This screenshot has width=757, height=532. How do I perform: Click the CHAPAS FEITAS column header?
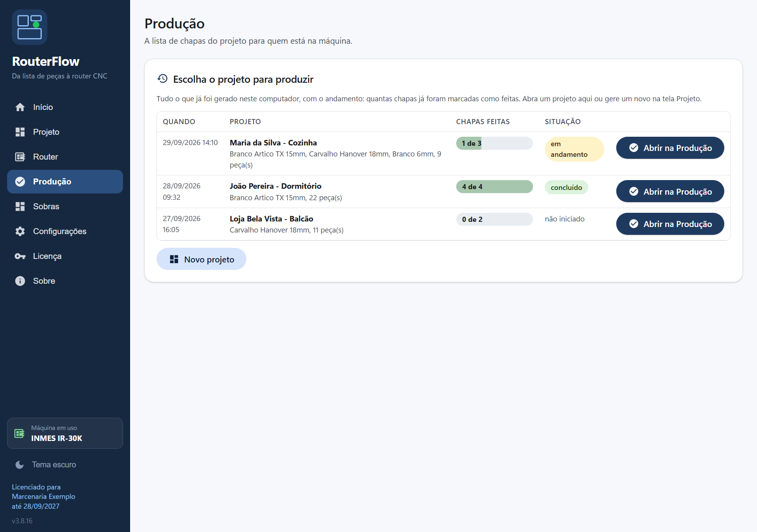(x=483, y=121)
